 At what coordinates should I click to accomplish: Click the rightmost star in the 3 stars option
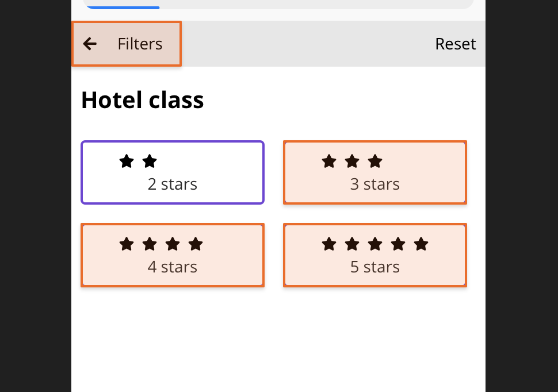(375, 162)
